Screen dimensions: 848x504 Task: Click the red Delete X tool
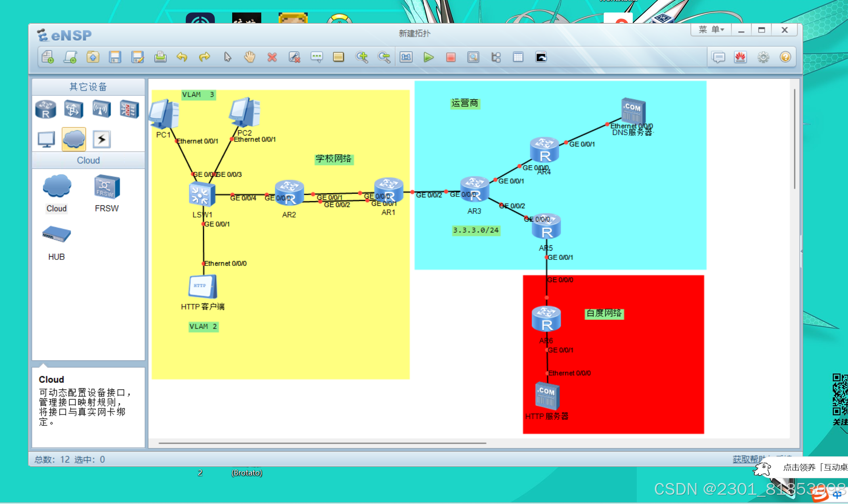point(272,57)
